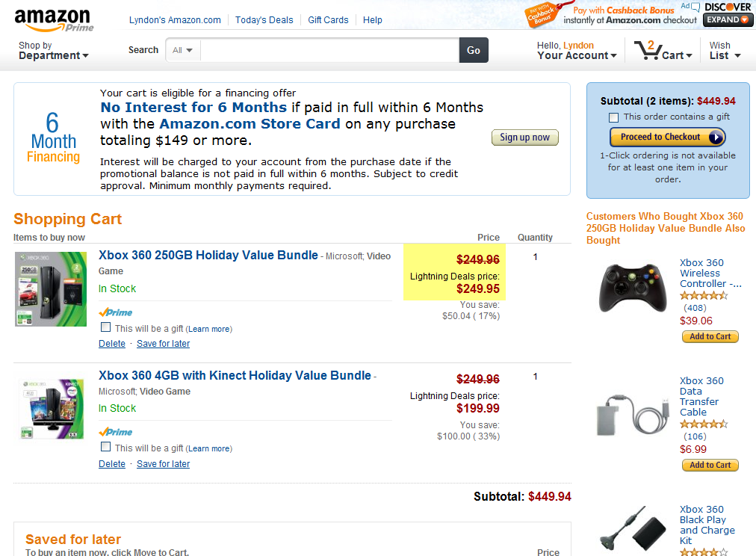Viewport: 756px width, 556px height.
Task: Open the search category 'All' dropdown
Action: click(x=183, y=50)
